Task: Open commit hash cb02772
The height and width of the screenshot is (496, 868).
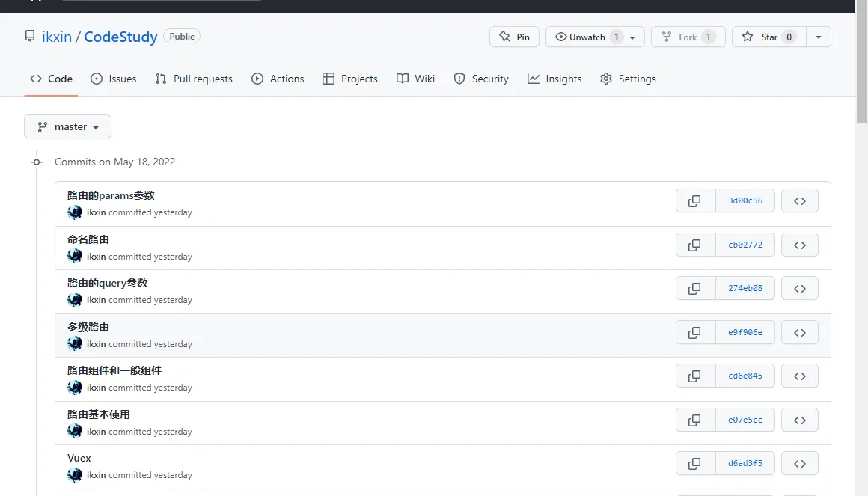Action: 745,245
